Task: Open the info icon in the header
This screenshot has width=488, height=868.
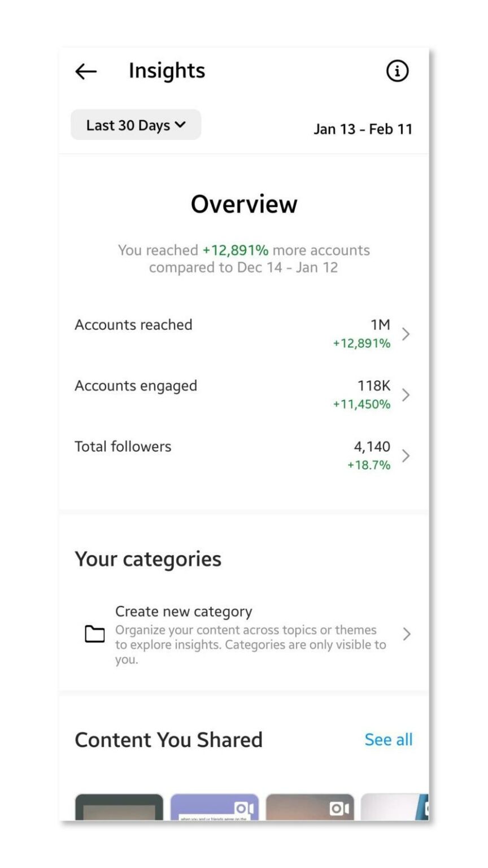Action: coord(397,71)
